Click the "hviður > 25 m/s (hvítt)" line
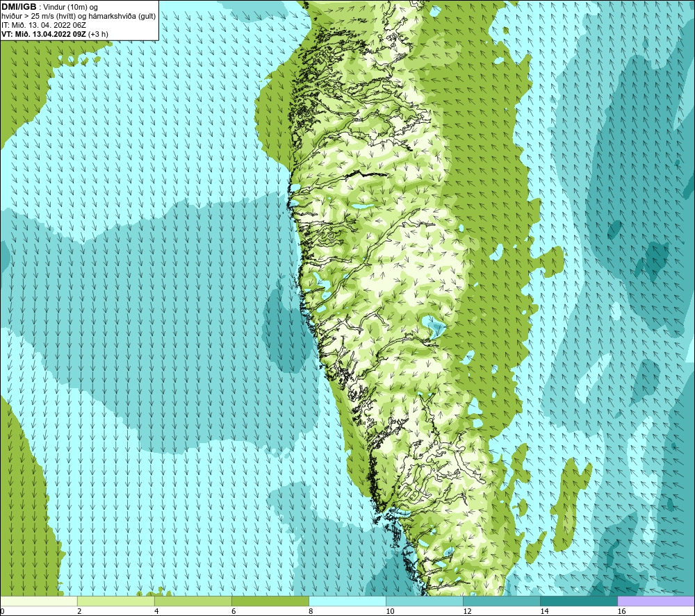This screenshot has height=616, width=695. [x=38, y=17]
